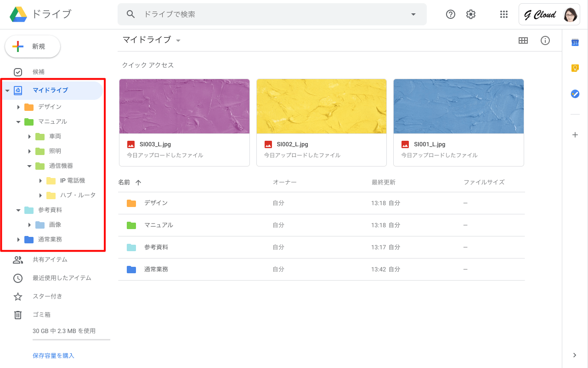588x368 pixels.
Task: Expand the ハブ・ルータ folder in tree
Action: click(x=40, y=195)
